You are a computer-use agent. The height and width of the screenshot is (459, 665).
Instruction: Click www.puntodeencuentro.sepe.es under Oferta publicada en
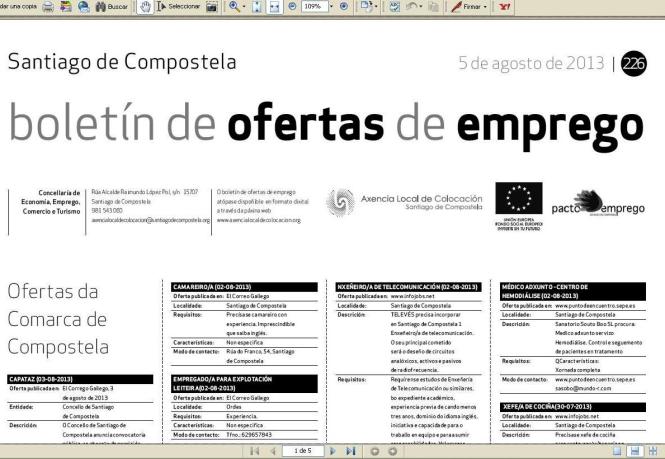pos(595,306)
